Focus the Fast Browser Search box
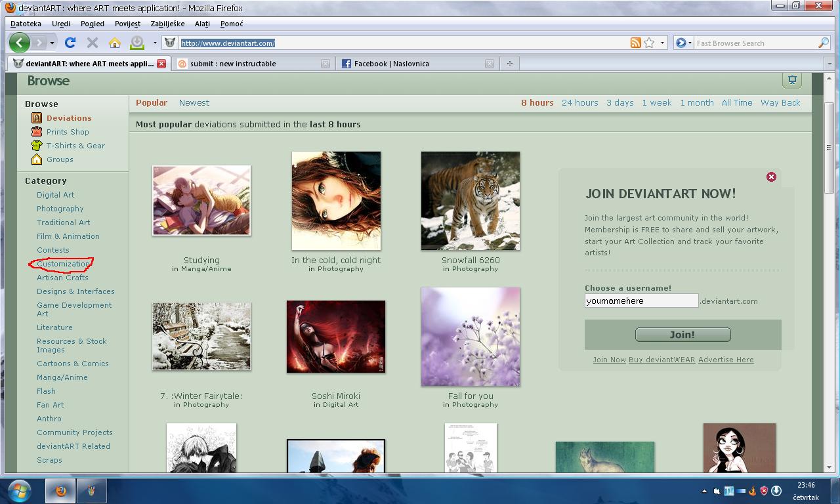The height and width of the screenshot is (504, 840). click(755, 43)
